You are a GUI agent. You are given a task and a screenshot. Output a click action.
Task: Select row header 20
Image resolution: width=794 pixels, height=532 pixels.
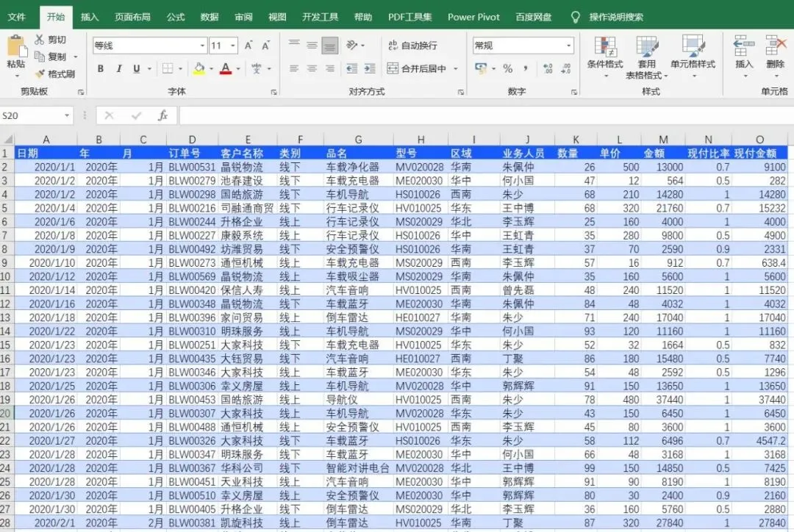6,413
